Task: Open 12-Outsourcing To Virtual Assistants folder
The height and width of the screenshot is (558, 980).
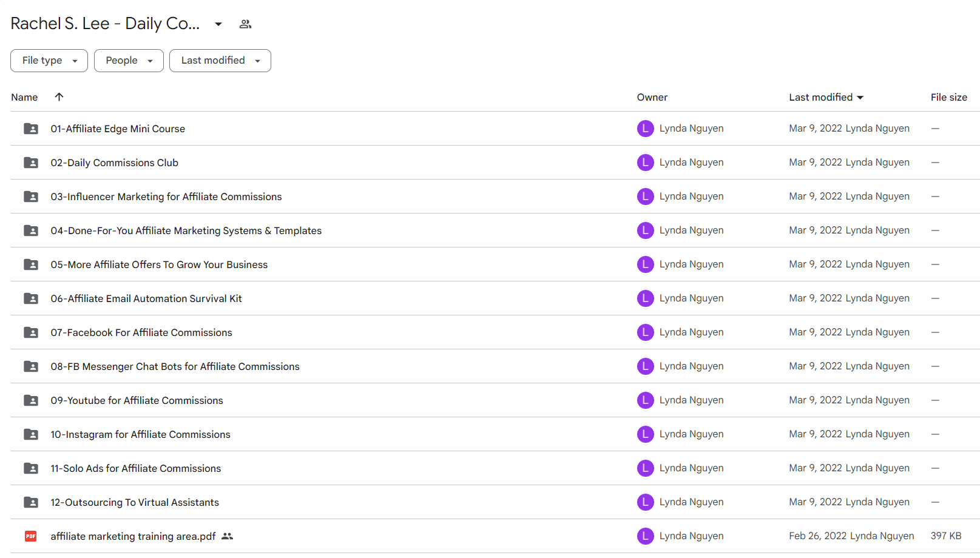Action: coord(135,502)
